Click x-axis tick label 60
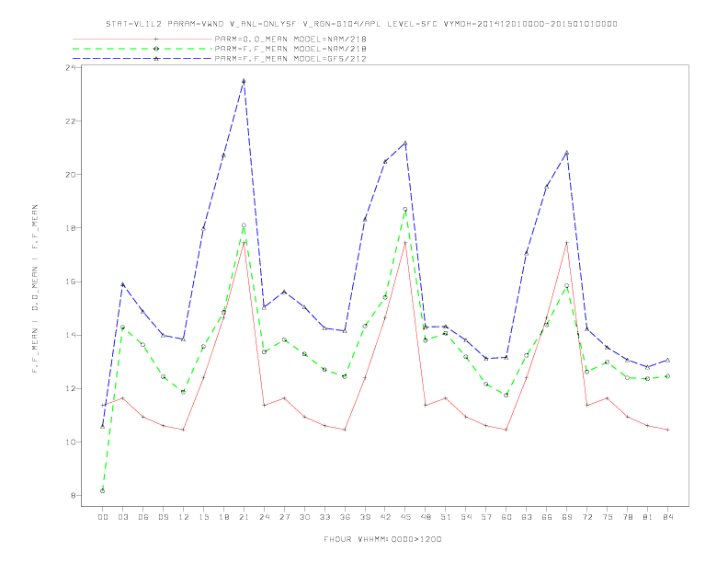The height and width of the screenshot is (563, 728). (x=506, y=517)
